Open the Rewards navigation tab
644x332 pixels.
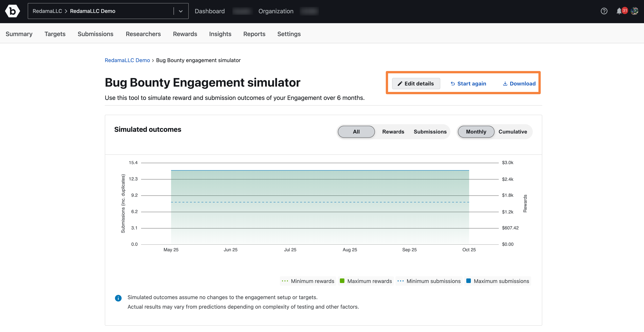(x=185, y=34)
